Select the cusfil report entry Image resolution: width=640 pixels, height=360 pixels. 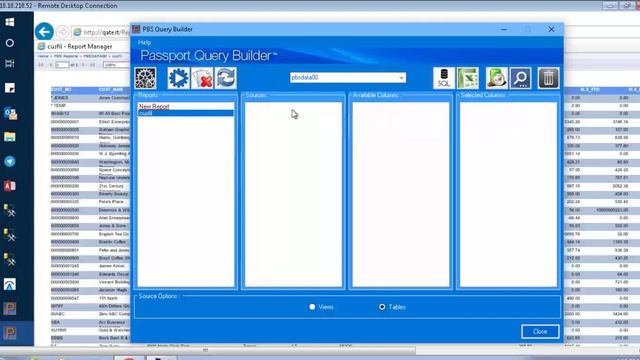click(x=186, y=113)
